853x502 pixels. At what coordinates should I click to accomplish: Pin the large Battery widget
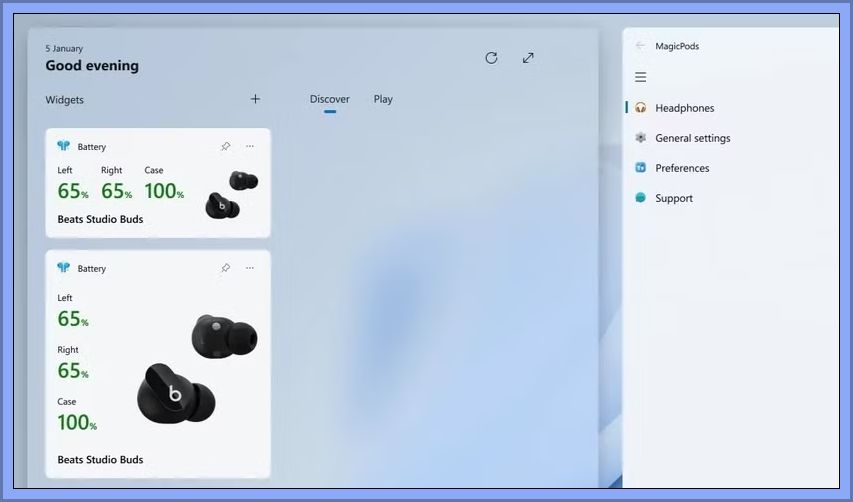click(226, 268)
